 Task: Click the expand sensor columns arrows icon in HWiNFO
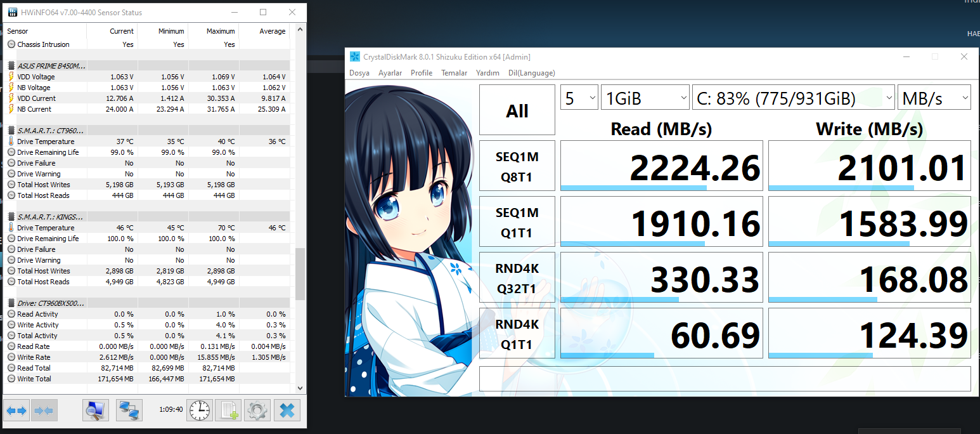[16, 411]
